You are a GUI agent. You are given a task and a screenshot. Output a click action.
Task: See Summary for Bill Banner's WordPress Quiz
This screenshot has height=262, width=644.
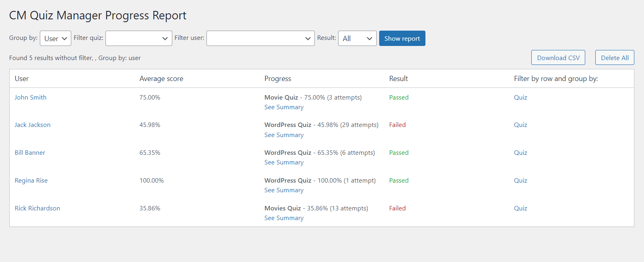point(284,162)
